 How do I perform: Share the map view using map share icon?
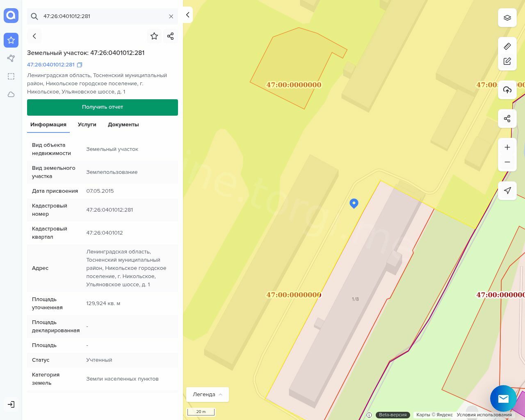[507, 119]
